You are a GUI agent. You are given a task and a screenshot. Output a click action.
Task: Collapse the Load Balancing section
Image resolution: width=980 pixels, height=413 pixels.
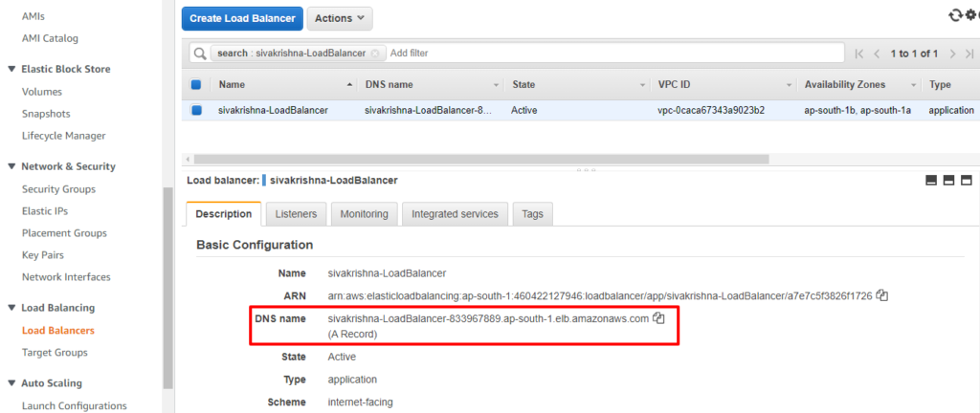click(11, 308)
